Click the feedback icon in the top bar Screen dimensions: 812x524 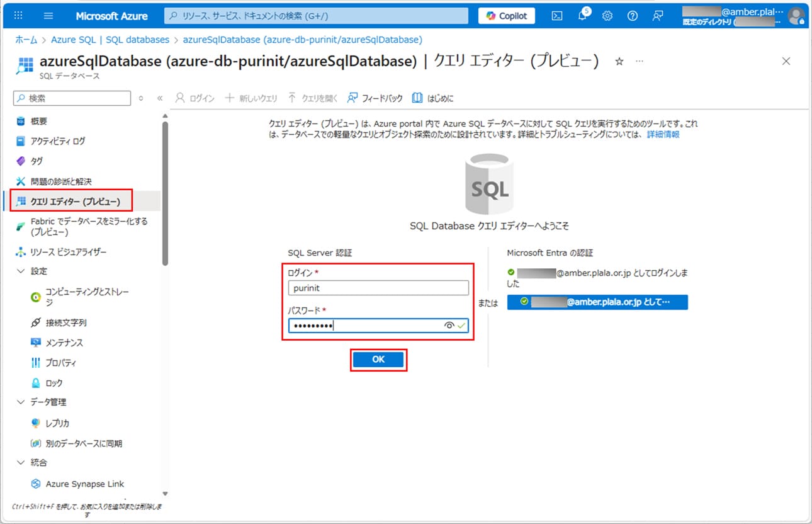658,16
